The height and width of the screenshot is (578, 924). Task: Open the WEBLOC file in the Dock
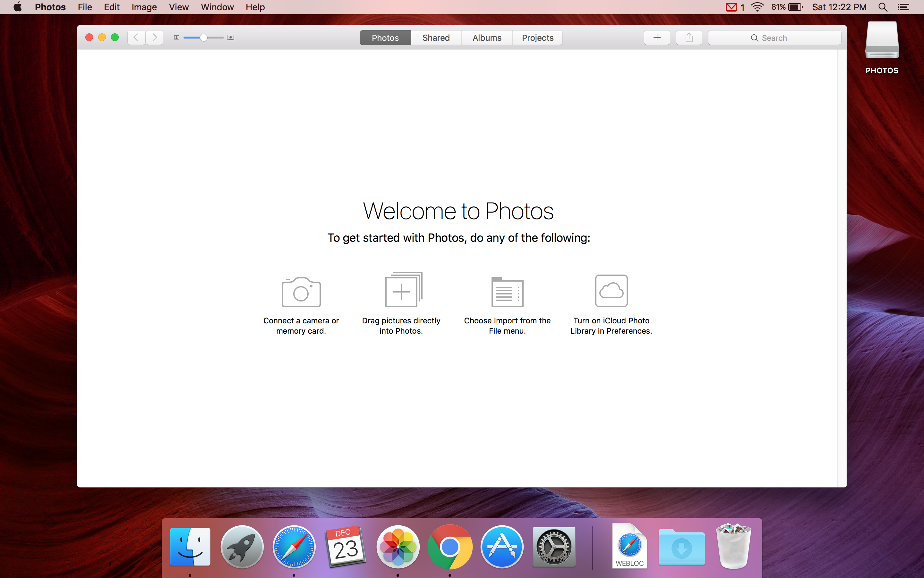[x=629, y=546]
